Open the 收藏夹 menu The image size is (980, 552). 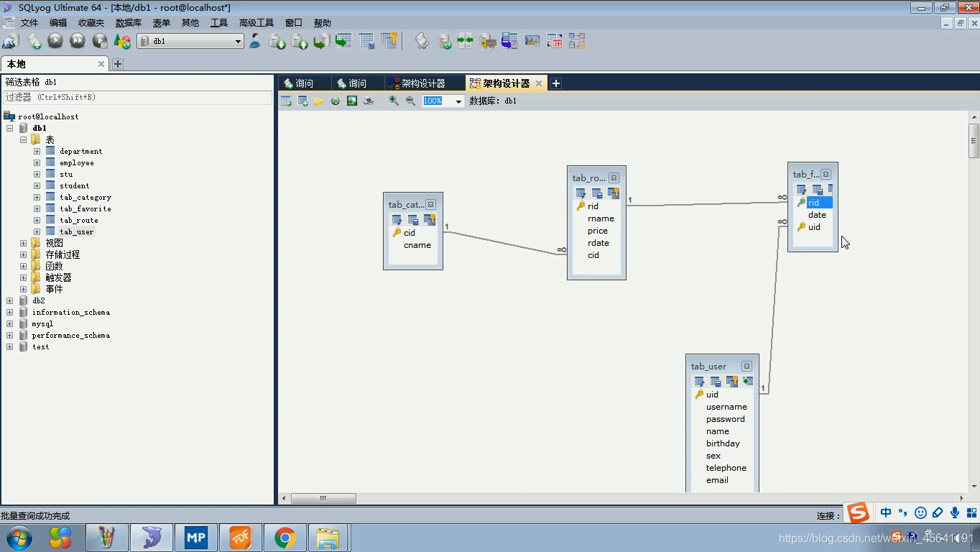[91, 23]
